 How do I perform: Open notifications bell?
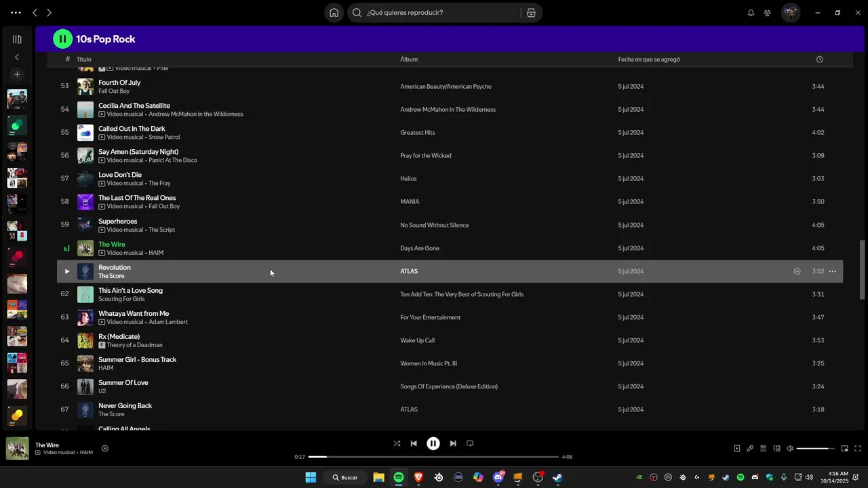coord(751,13)
